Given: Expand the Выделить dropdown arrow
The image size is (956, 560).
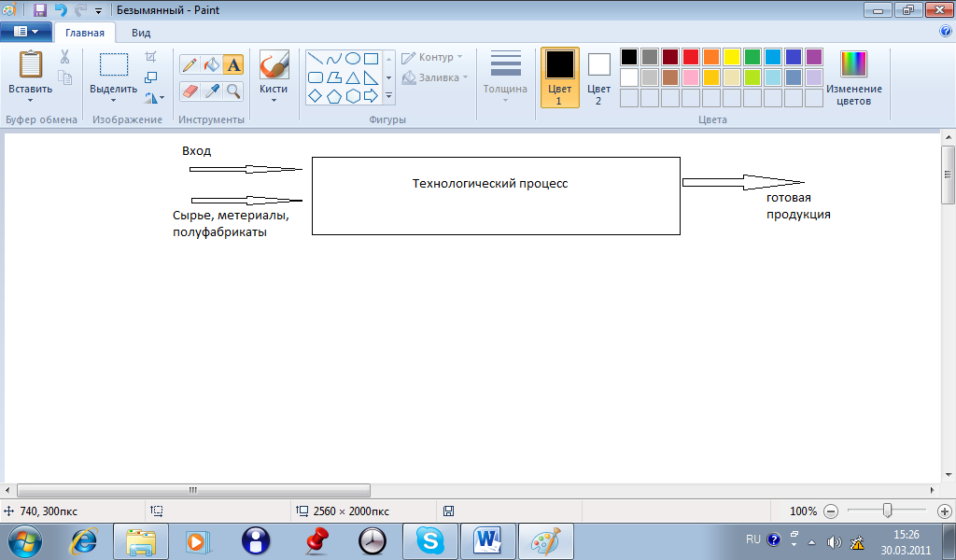Looking at the screenshot, I should click(x=113, y=101).
